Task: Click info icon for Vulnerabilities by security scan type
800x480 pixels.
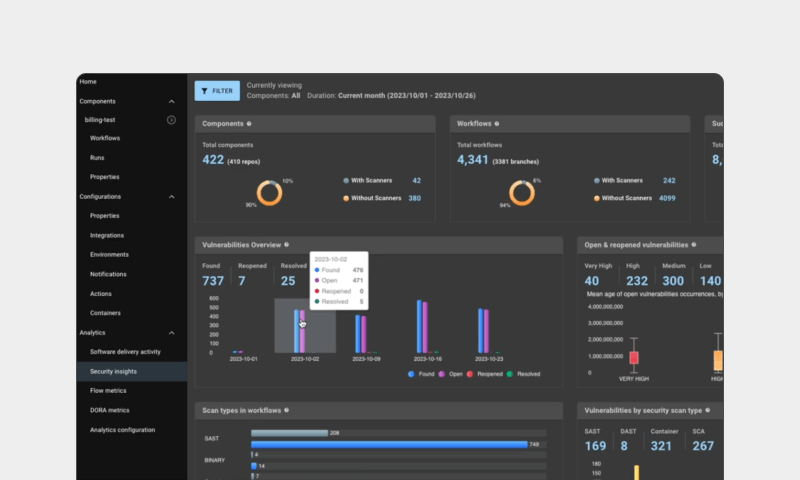Action: click(707, 410)
